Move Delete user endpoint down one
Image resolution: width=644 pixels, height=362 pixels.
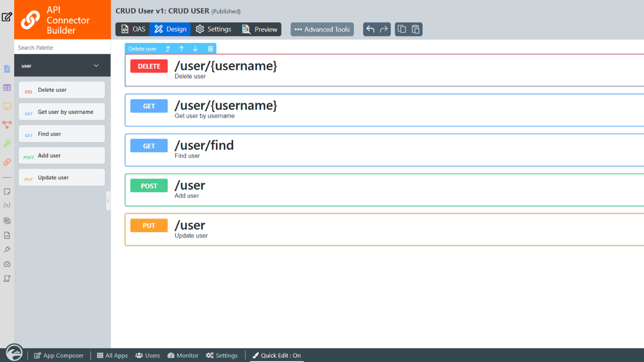195,49
